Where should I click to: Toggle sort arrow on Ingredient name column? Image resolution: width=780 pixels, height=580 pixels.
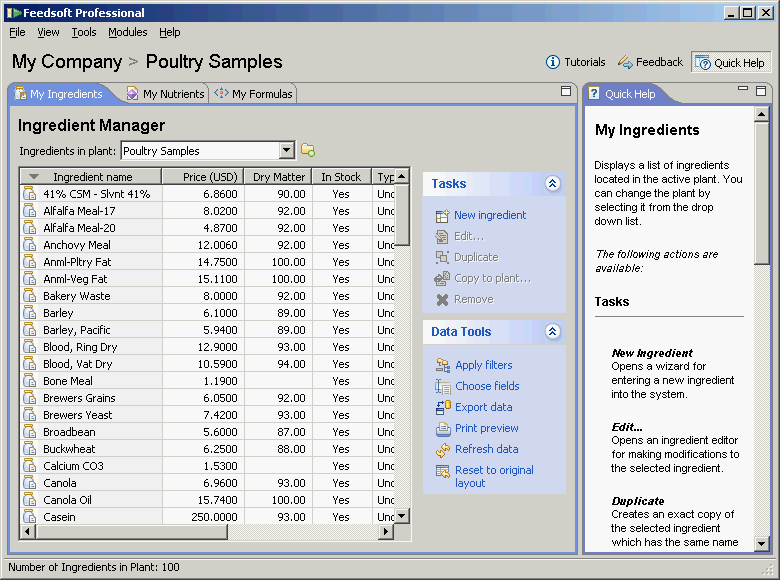[33, 177]
